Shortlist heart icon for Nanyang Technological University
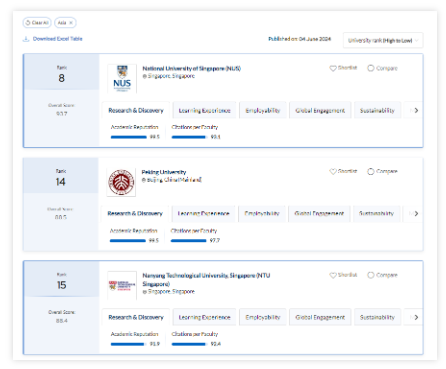The height and width of the screenshot is (369, 446). 333,275
